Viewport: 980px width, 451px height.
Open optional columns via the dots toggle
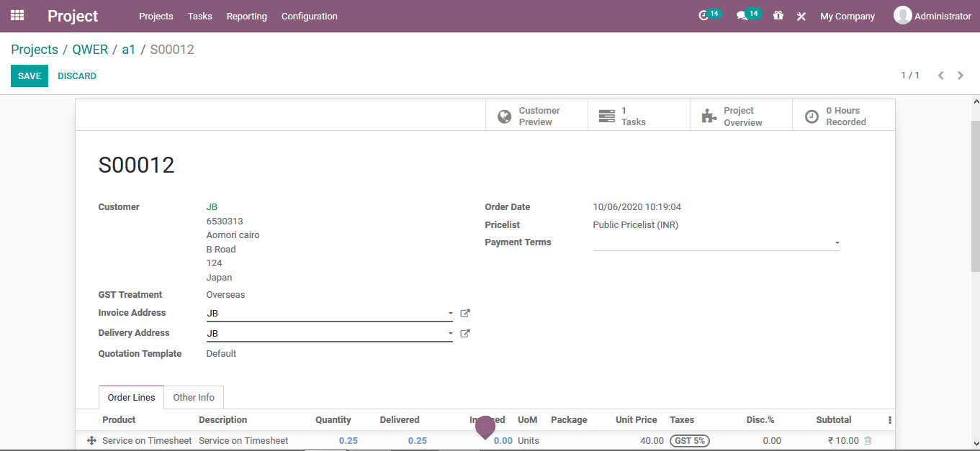(x=889, y=419)
